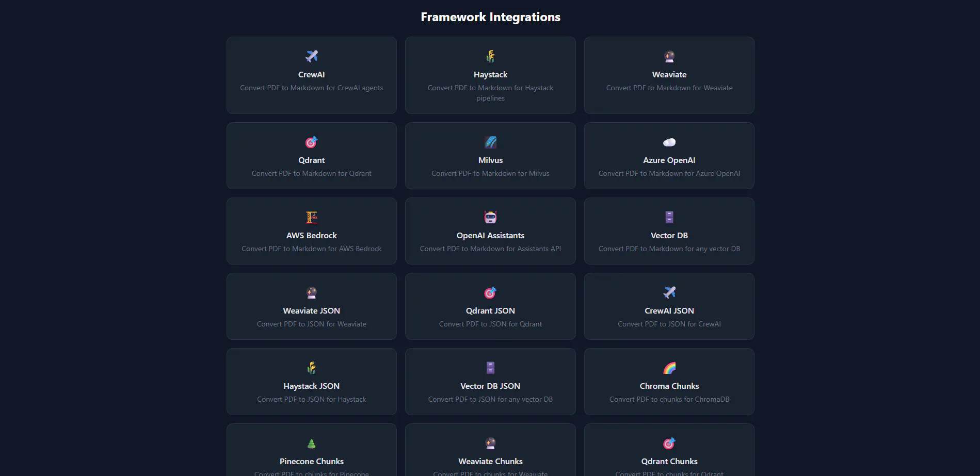Viewport: 980px width, 476px height.
Task: Click "Convert PDF to Markdown for CrewAI agents"
Action: (x=312, y=88)
